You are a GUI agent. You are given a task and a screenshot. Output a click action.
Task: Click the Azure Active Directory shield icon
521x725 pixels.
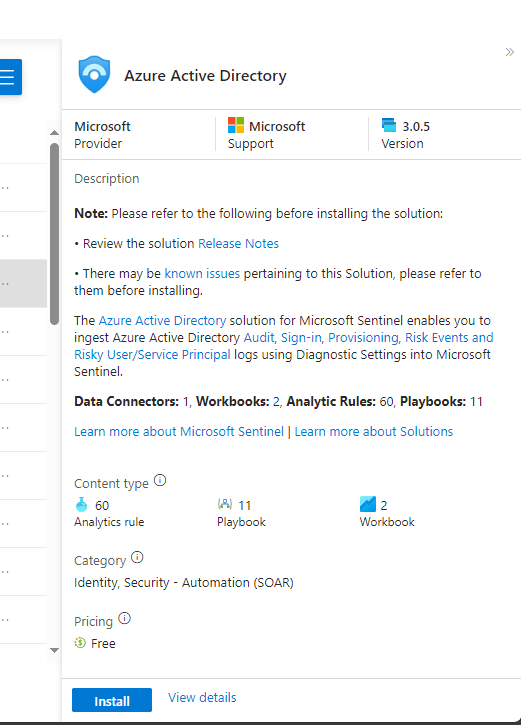(94, 74)
